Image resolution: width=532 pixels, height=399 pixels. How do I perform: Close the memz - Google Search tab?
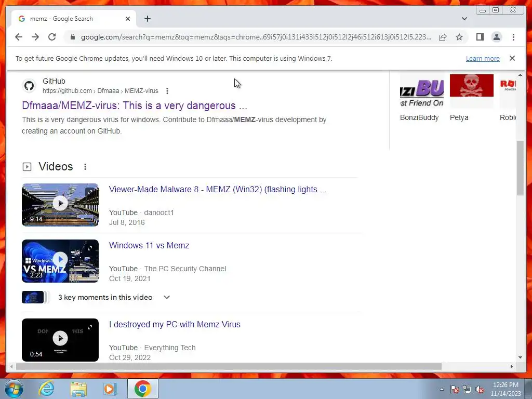[128, 19]
